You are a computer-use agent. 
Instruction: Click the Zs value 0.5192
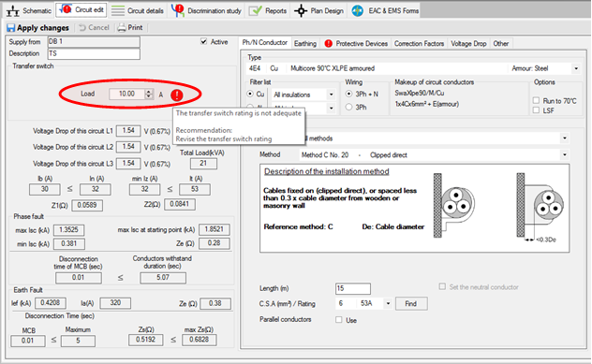146,340
